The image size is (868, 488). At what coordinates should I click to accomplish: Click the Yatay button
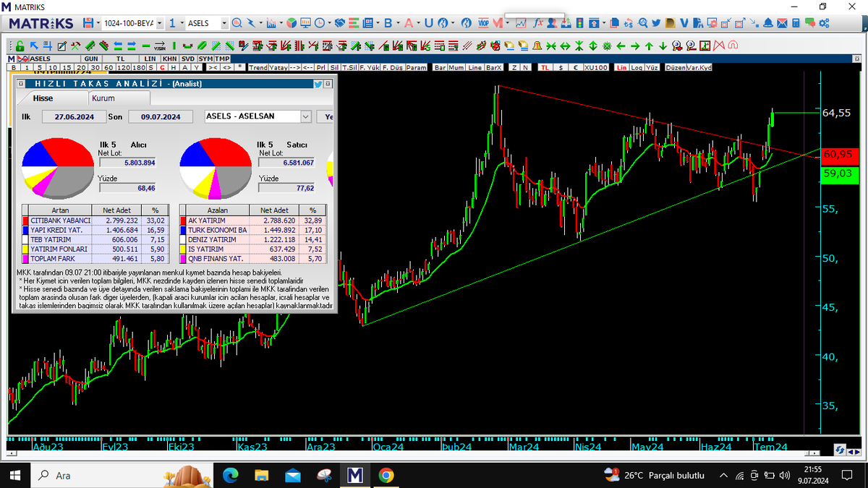point(278,67)
